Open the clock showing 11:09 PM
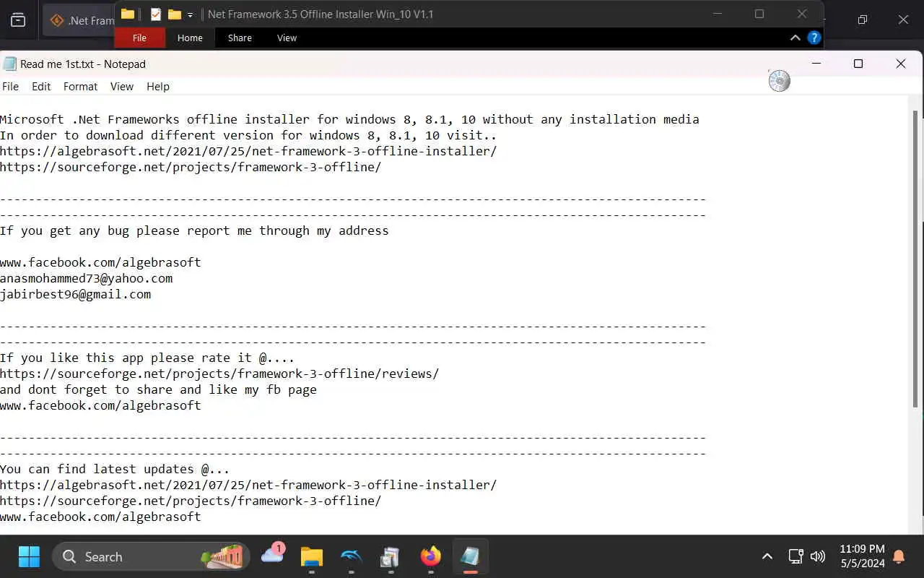Screen dimensions: 924x578 (x=862, y=556)
